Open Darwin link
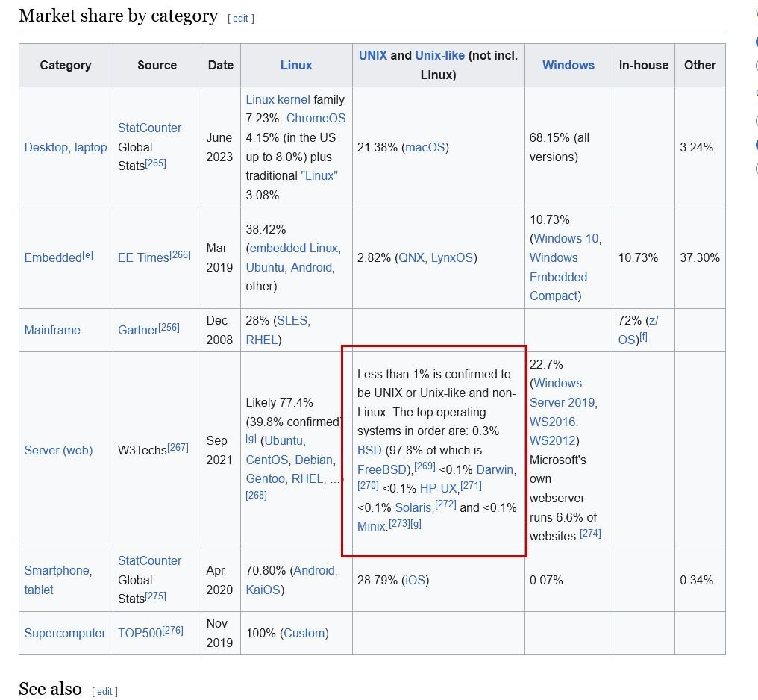 [x=496, y=469]
